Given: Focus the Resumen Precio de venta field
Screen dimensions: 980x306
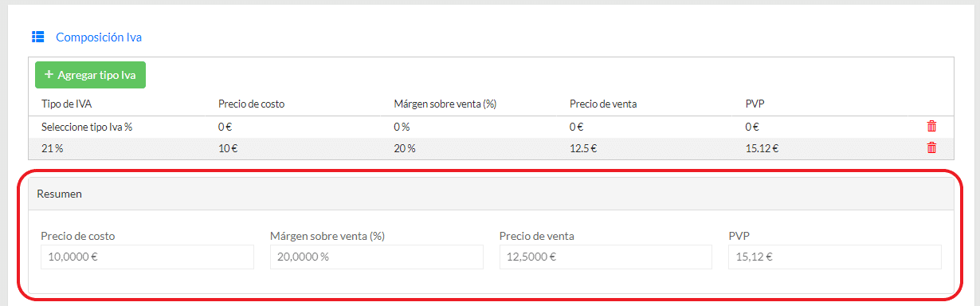Looking at the screenshot, I should tap(606, 257).
